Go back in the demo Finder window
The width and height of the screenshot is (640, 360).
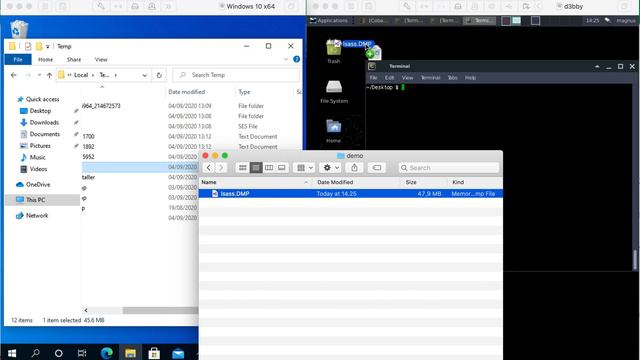pos(209,168)
